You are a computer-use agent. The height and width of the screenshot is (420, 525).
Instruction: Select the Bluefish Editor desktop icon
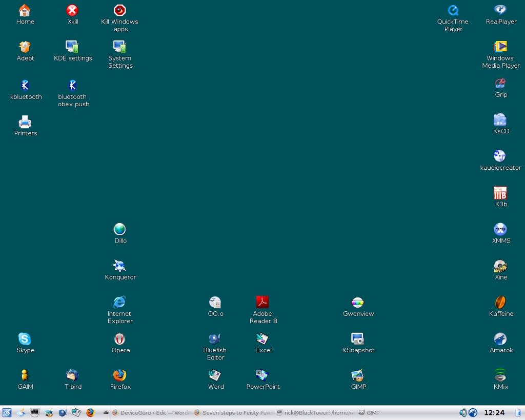[215, 339]
